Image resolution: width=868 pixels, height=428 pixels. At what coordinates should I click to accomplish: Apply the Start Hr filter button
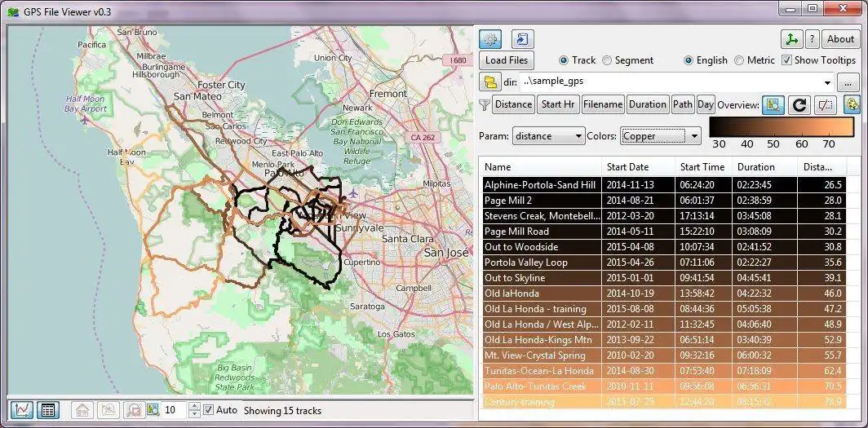558,104
